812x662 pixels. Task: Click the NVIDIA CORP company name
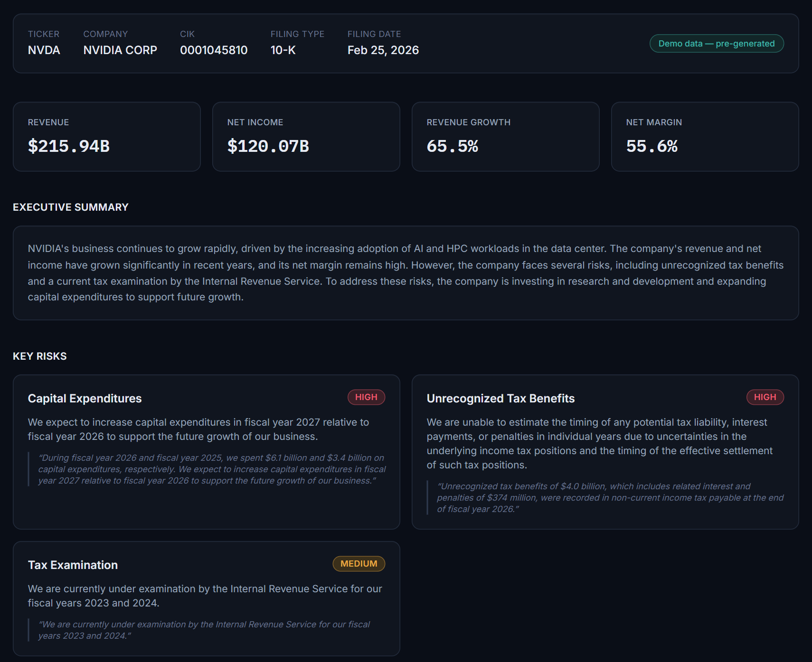coord(120,50)
